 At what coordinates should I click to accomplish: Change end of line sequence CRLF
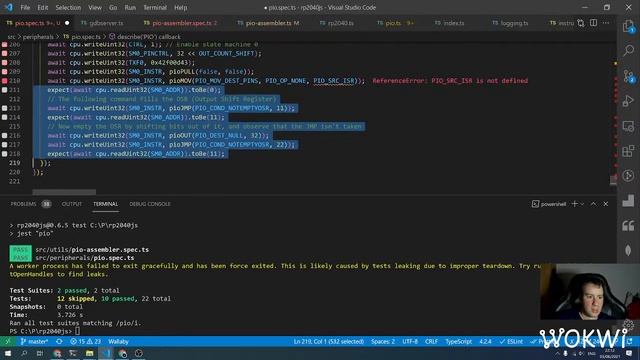tap(431, 341)
